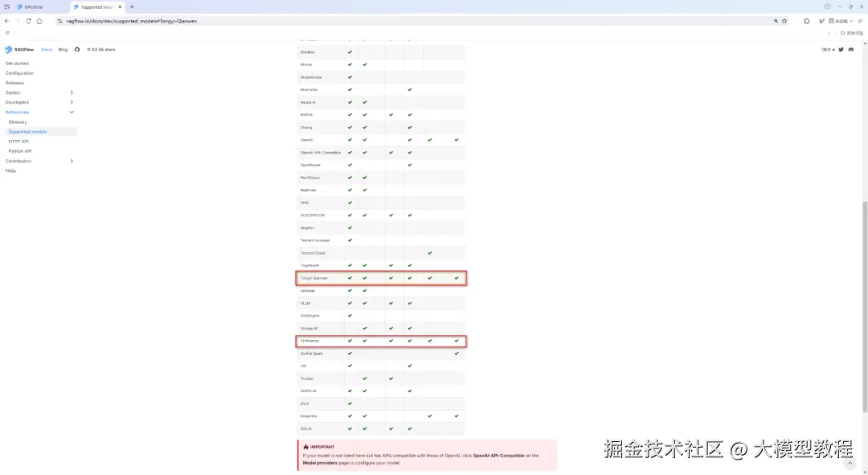868x475 pixels.
Task: Click the DeepInfra row label
Action: [309, 416]
